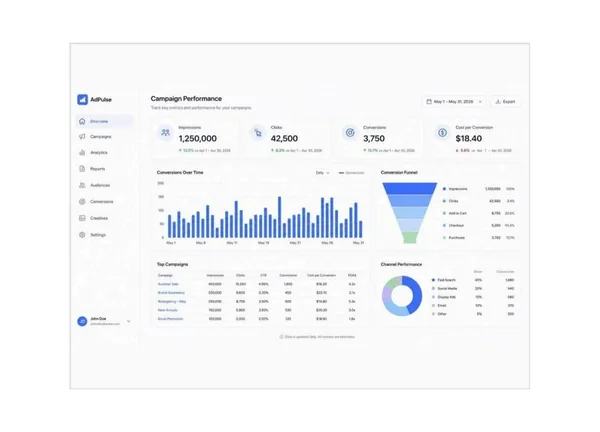
Task: Click the Impressions card people icon
Action: [x=165, y=133]
